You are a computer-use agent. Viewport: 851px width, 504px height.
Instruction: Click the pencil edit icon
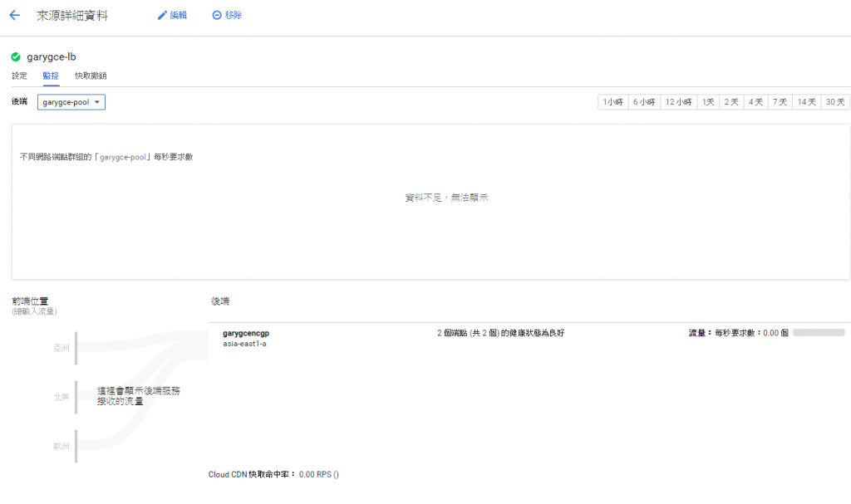pyautogui.click(x=162, y=15)
